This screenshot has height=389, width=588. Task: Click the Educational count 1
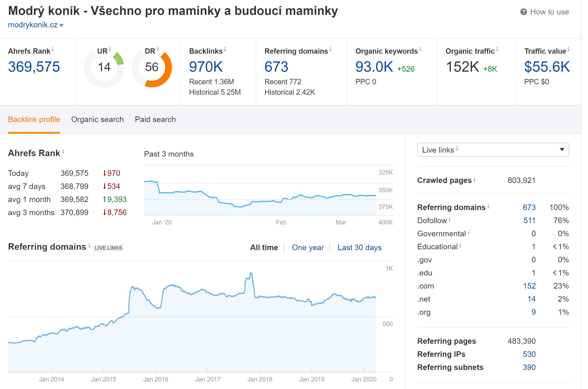pos(533,247)
